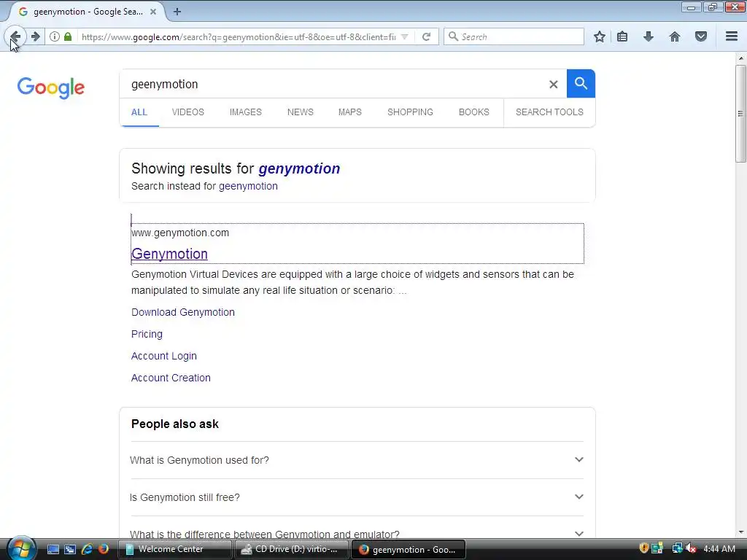Image resolution: width=747 pixels, height=560 pixels.
Task: Show site information via the info icon
Action: [55, 36]
